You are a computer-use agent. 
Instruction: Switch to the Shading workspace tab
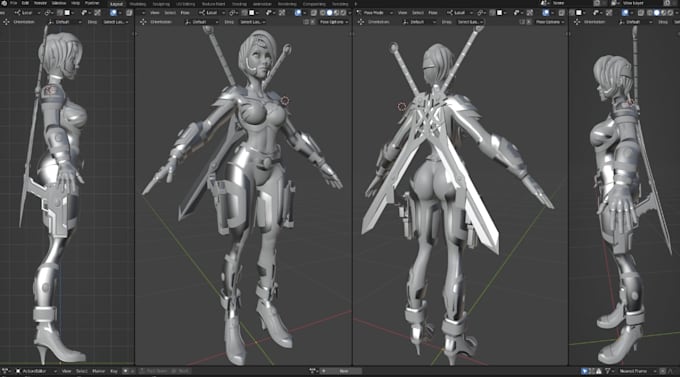coord(239,4)
